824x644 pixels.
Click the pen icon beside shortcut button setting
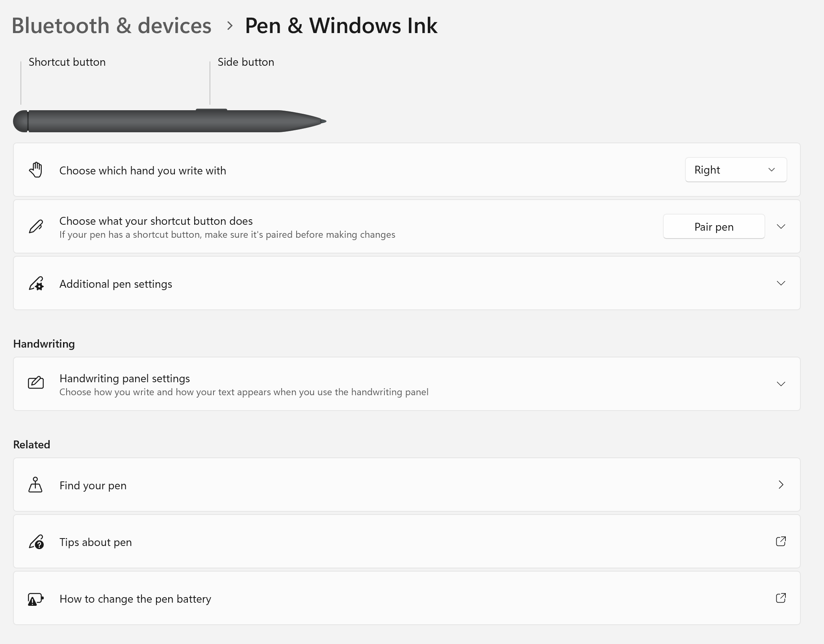(x=36, y=227)
